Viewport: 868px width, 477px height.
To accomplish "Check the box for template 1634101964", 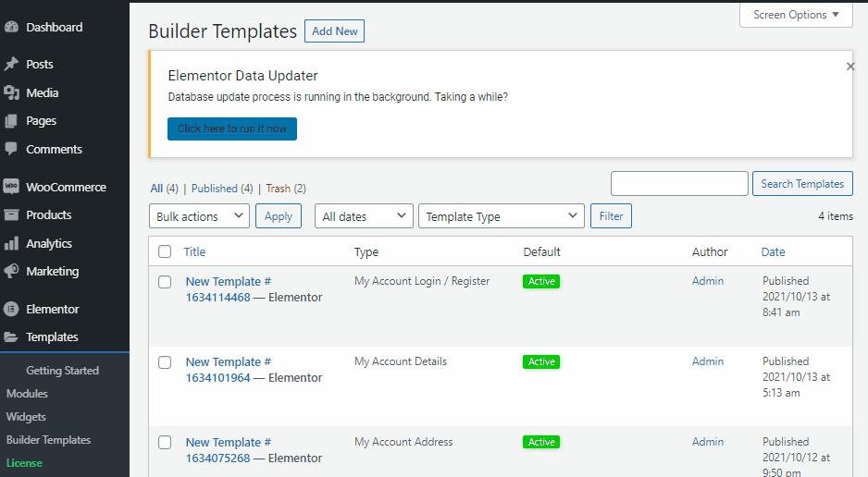I will [x=165, y=362].
